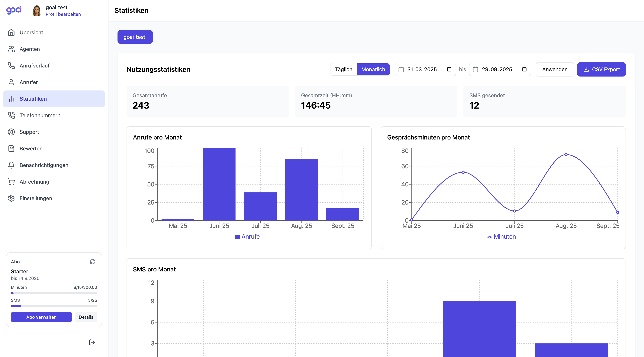Toggle the Anrufe legend in the bar chart
644x357 pixels.
pyautogui.click(x=247, y=237)
